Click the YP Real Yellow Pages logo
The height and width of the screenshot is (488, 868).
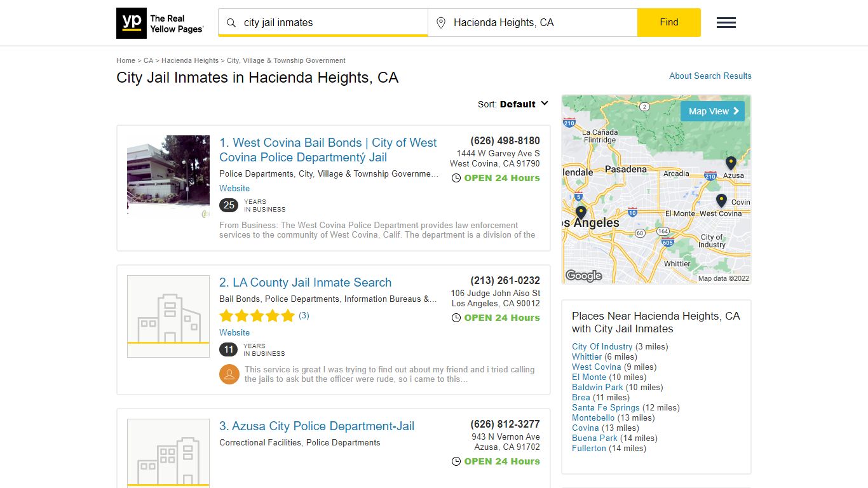(x=160, y=23)
